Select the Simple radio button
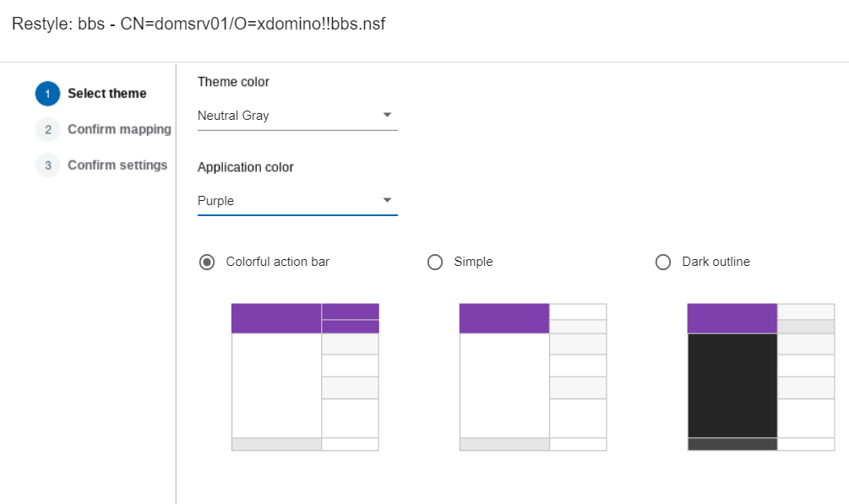The width and height of the screenshot is (849, 504). coord(435,262)
